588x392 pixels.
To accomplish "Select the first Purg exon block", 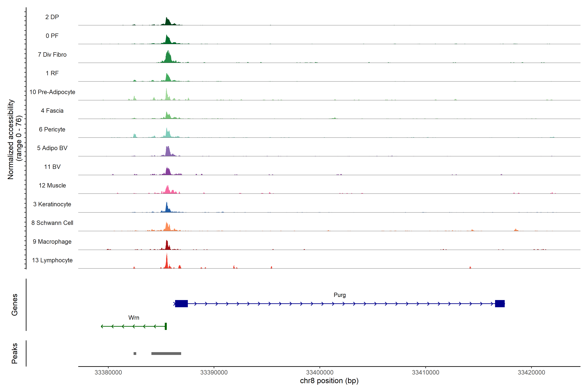I will click(x=181, y=303).
